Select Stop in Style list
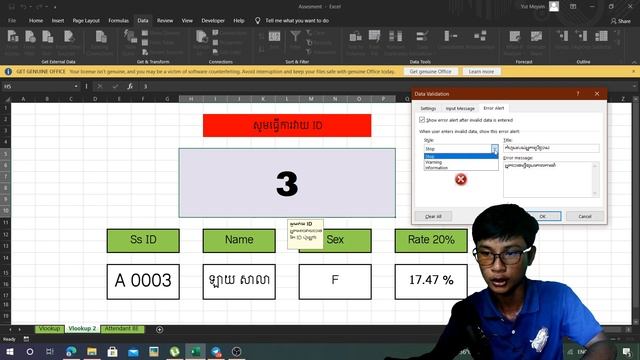 (461, 156)
